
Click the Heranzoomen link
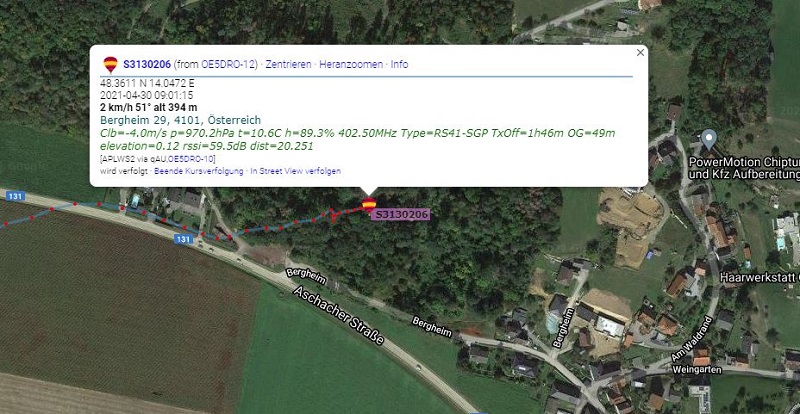point(351,64)
